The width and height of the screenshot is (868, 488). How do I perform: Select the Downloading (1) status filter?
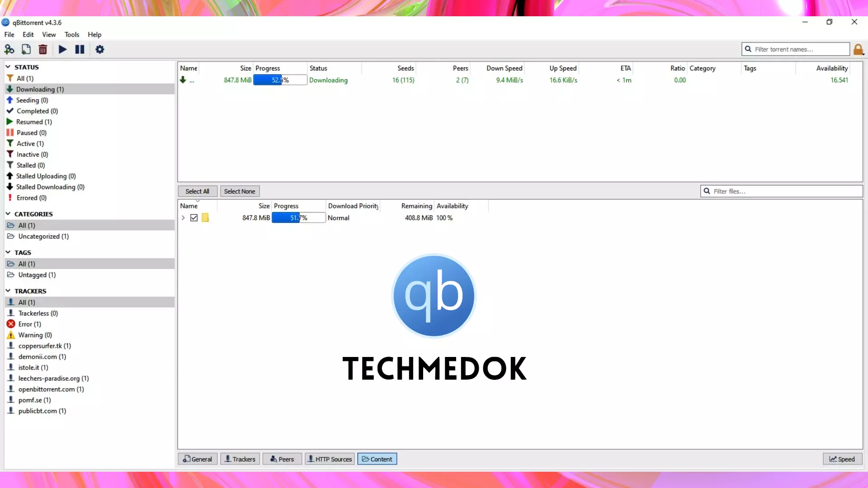click(x=90, y=89)
